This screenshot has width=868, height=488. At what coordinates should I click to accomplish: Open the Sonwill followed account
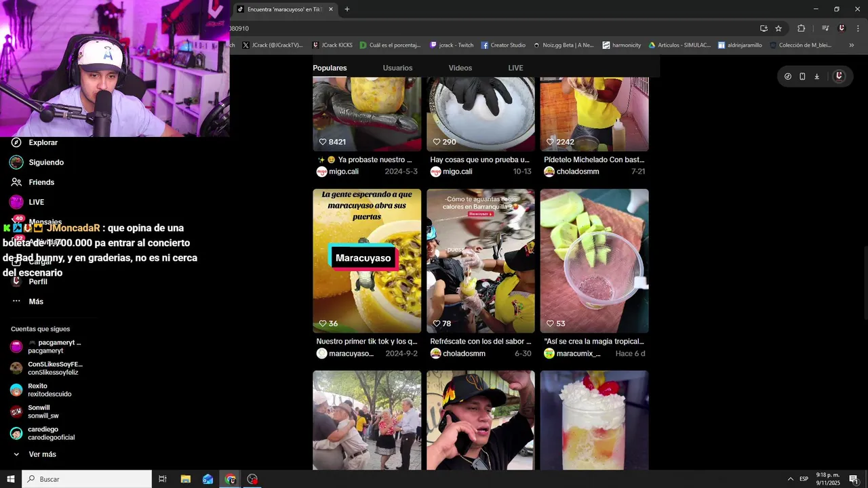[34, 411]
